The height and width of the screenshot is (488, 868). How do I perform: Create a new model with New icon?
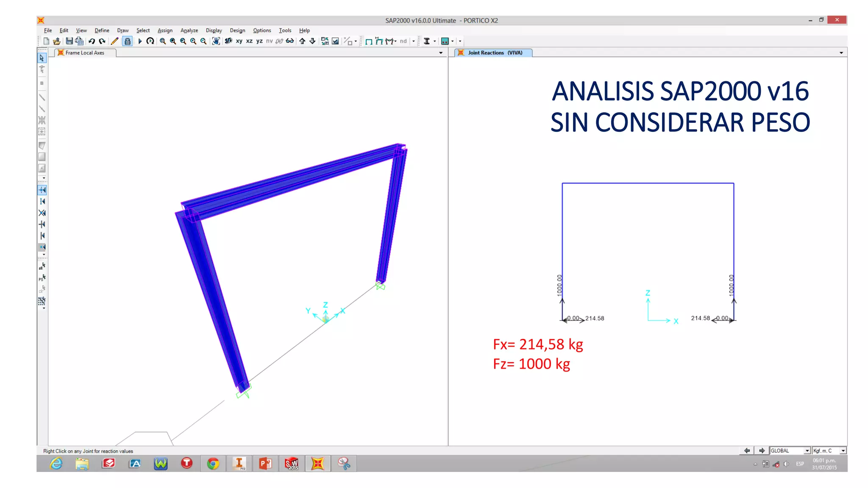point(46,41)
